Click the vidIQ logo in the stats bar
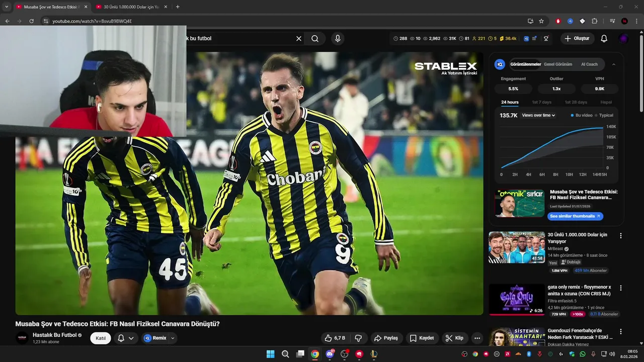This screenshot has width=644, height=362. (526, 38)
